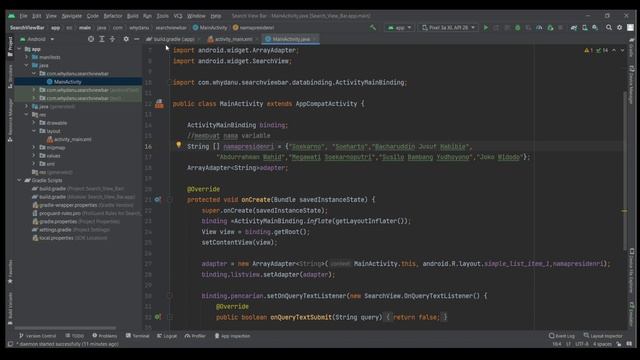640x360 pixels.
Task: Toggle the Emulator tool window button
Action: tap(631, 313)
